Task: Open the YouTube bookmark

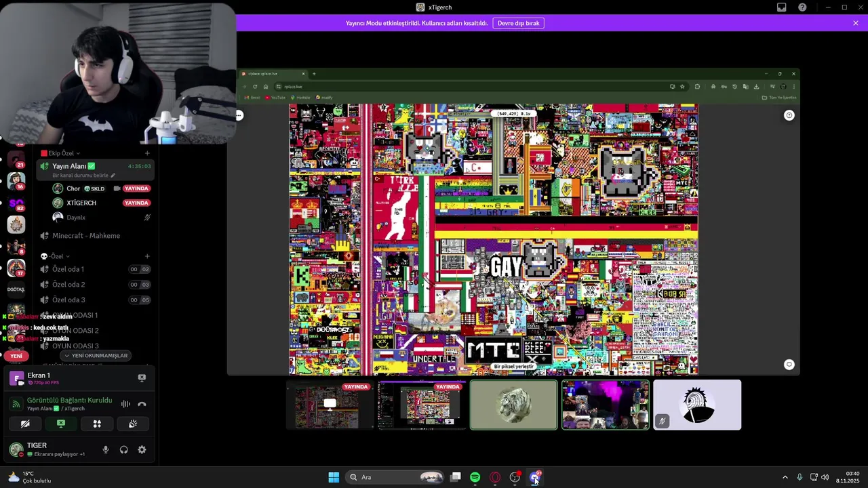Action: click(x=276, y=98)
